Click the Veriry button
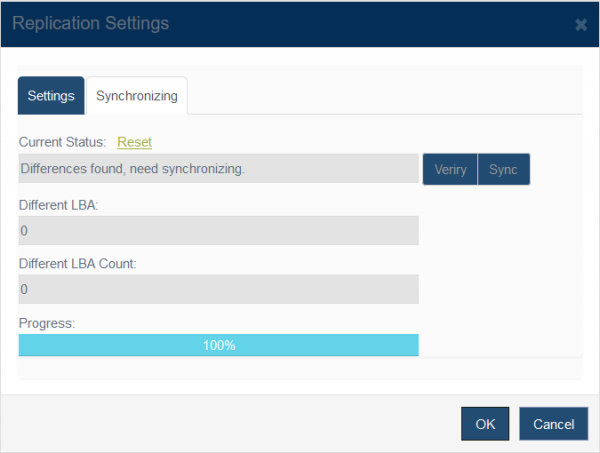The height and width of the screenshot is (453, 600). (450, 169)
